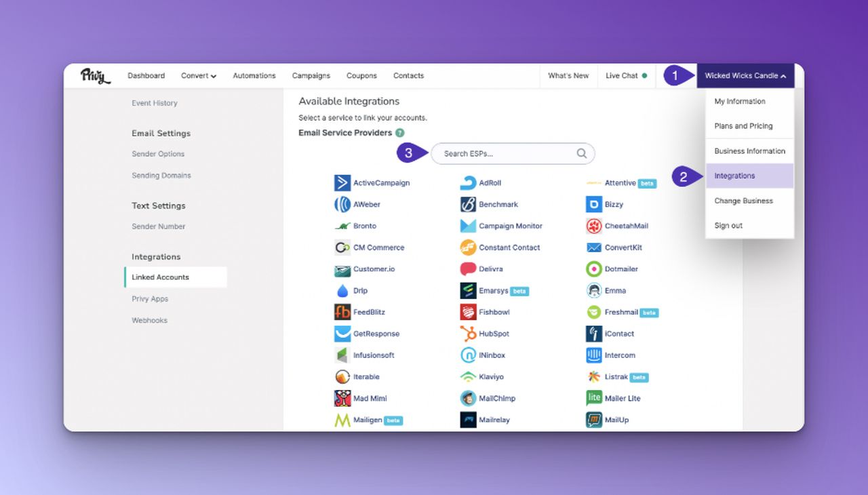Open the Customer.io icon
Viewport: 868px width, 495px height.
click(x=342, y=269)
